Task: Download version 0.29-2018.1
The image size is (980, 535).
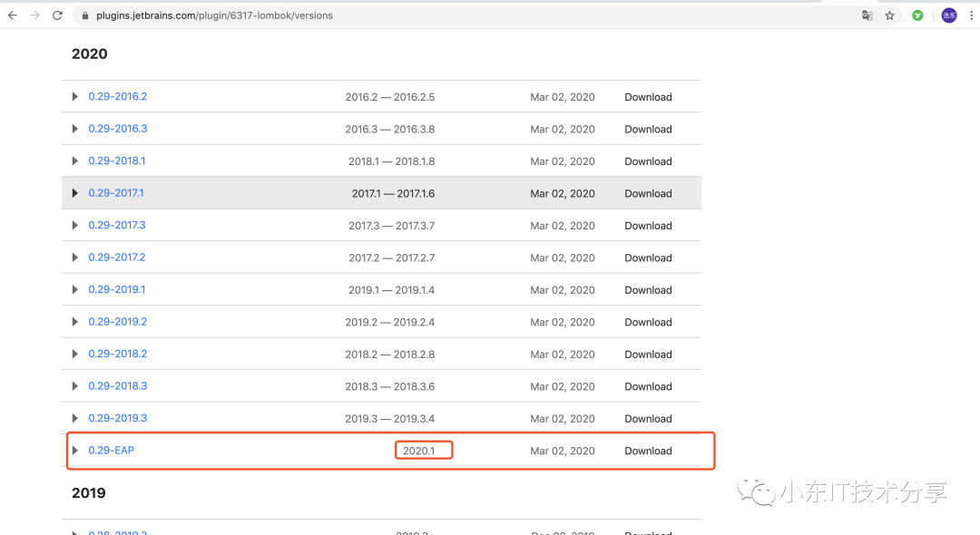Action: point(648,161)
